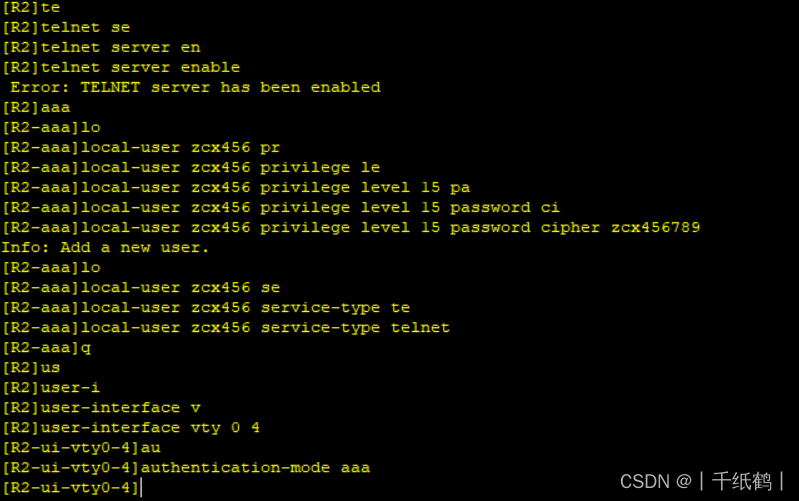This screenshot has width=799, height=501.
Task: Click the password cipher zcx456789 line
Action: coord(351,228)
